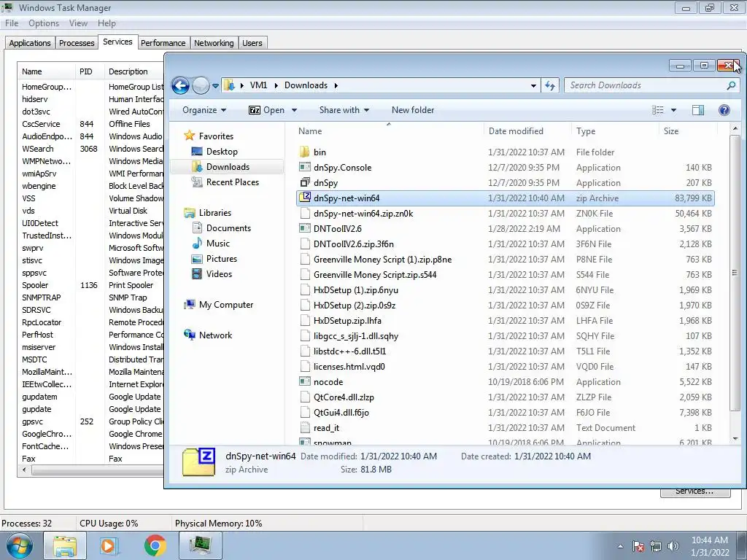Launch Google Chrome from taskbar
747x560 pixels.
155,545
